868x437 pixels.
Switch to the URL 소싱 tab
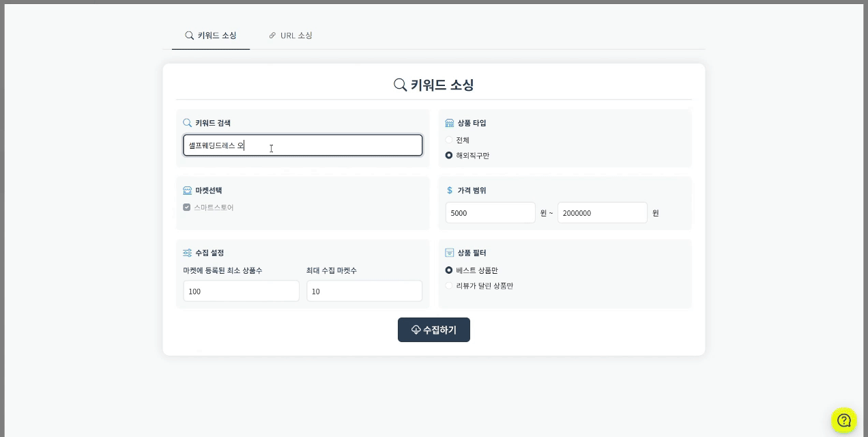point(291,36)
